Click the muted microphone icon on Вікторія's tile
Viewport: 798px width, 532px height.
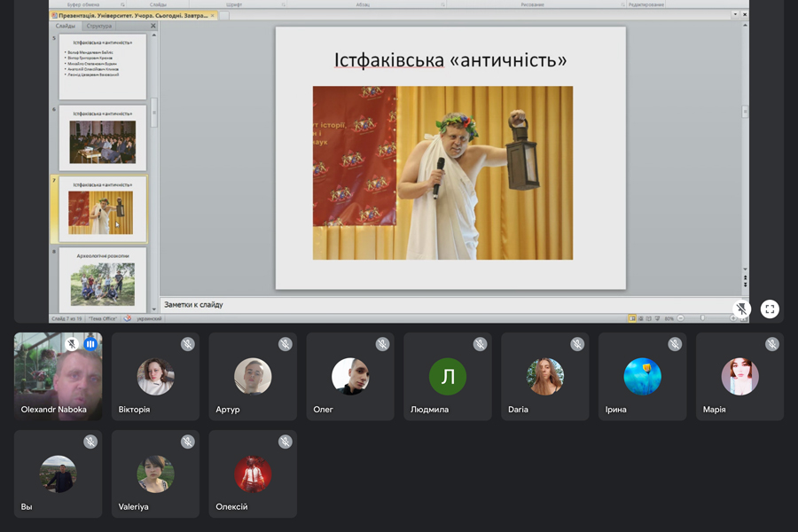[187, 344]
